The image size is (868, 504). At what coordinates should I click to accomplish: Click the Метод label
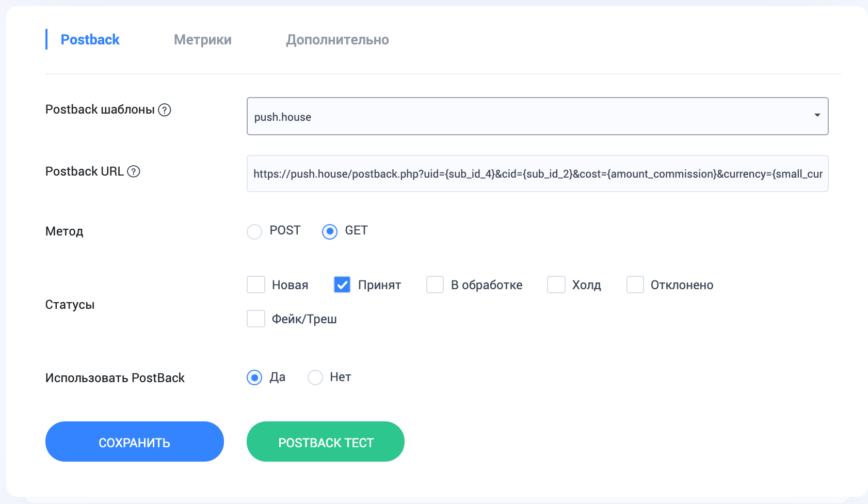point(65,231)
